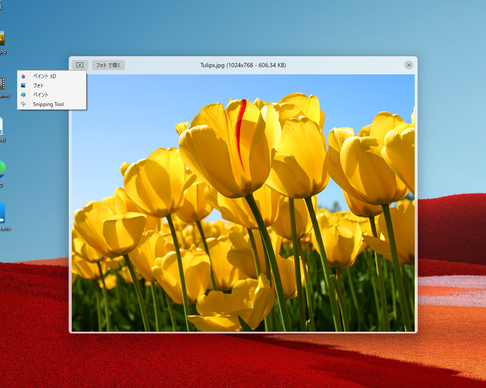Click the title text Tulips.jpg (1024x768 - 606.34 KB)
486x388 pixels.
coord(243,65)
